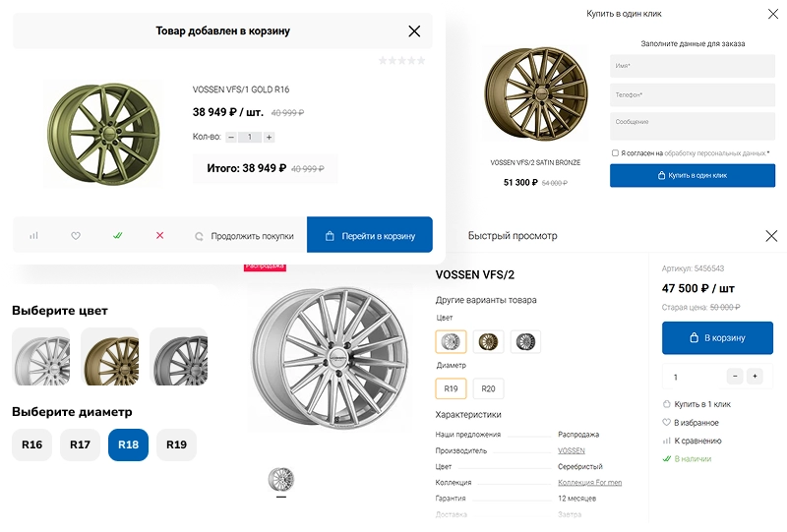
Task: Select R20 diameter in quick view
Action: (488, 389)
